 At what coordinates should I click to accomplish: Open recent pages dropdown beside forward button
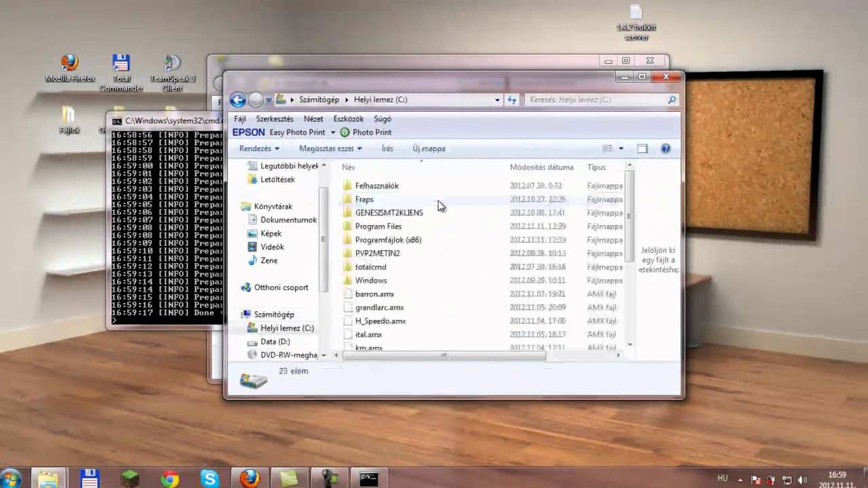[x=269, y=100]
